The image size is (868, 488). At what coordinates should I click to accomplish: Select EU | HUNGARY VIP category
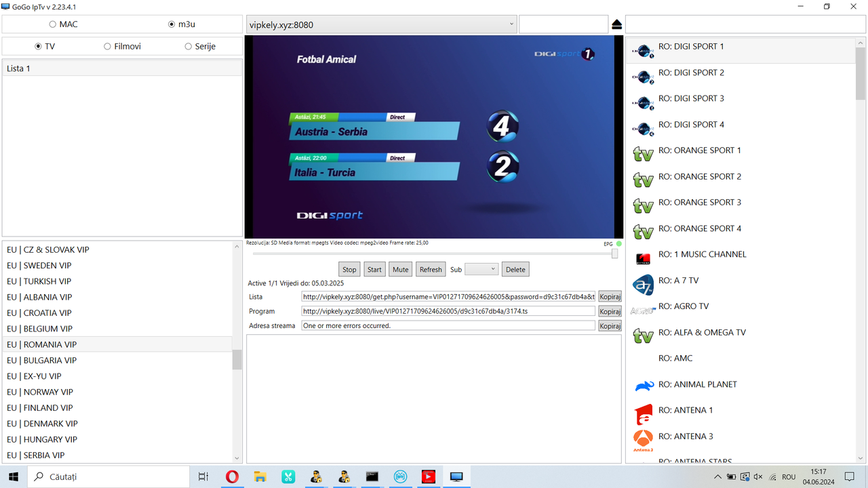click(117, 439)
